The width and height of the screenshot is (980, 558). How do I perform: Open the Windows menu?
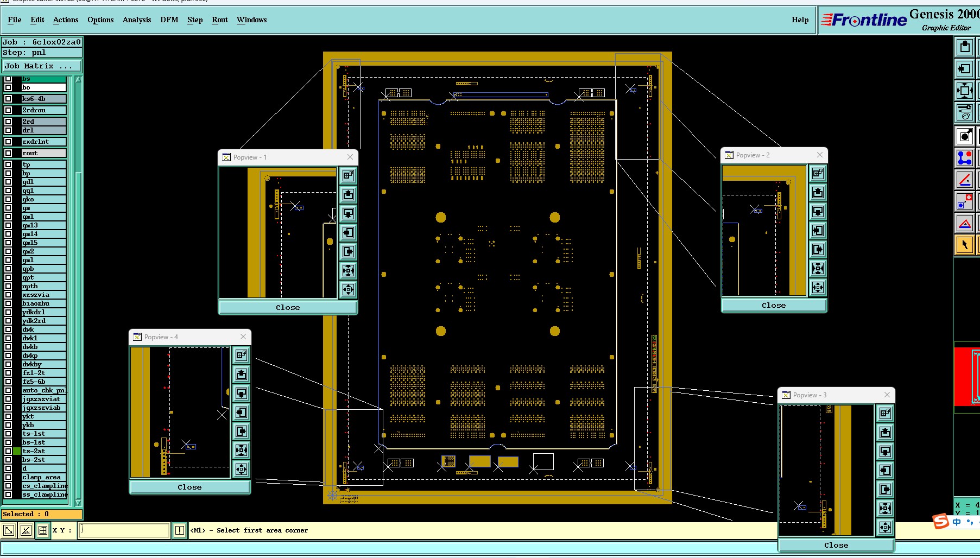252,20
